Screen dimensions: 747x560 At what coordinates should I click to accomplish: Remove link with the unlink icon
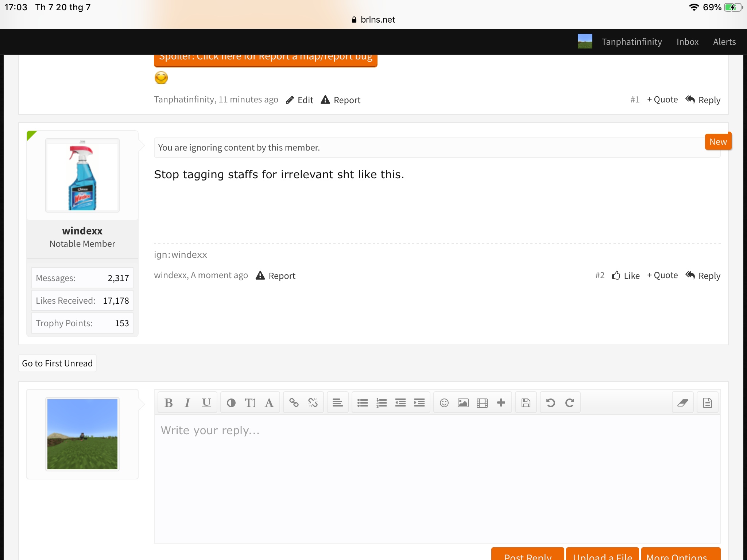pos(313,402)
